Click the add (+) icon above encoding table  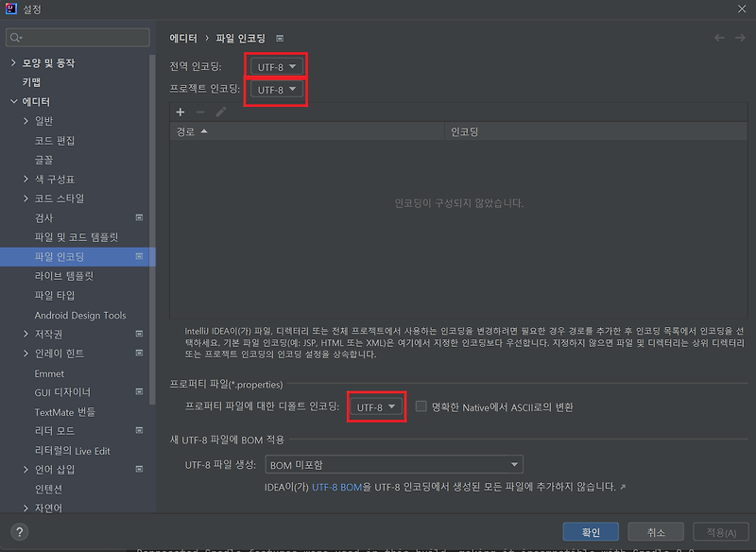[x=180, y=112]
